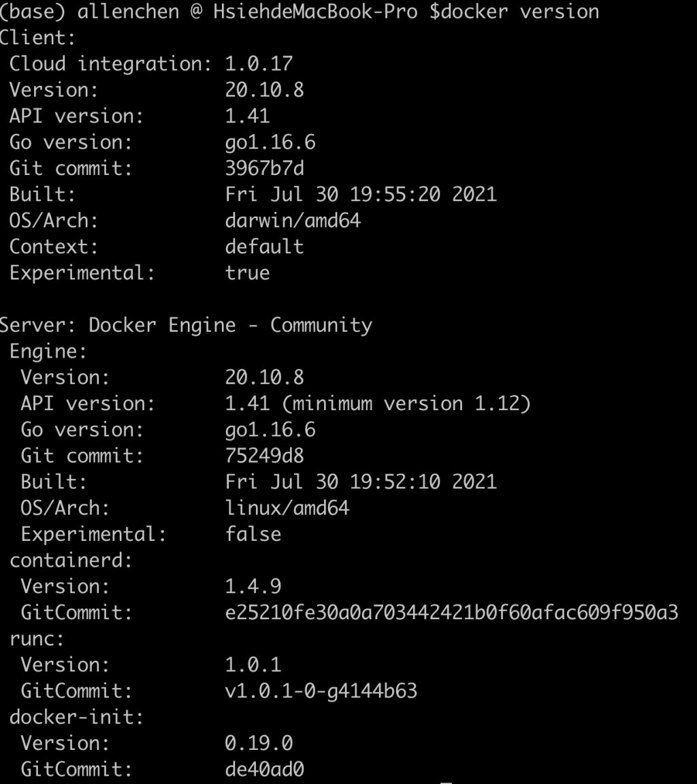Click engine Experimental value 'false'

tap(253, 535)
